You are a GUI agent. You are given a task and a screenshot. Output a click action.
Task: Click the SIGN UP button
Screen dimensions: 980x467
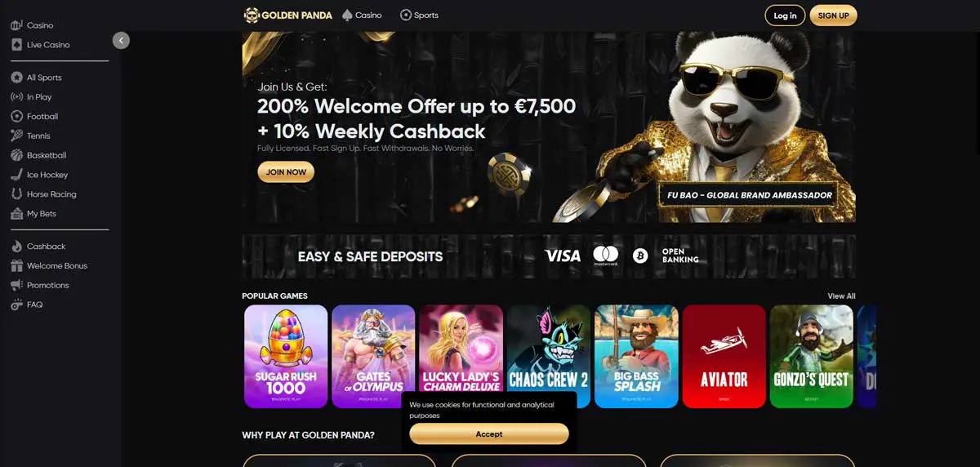pos(833,16)
